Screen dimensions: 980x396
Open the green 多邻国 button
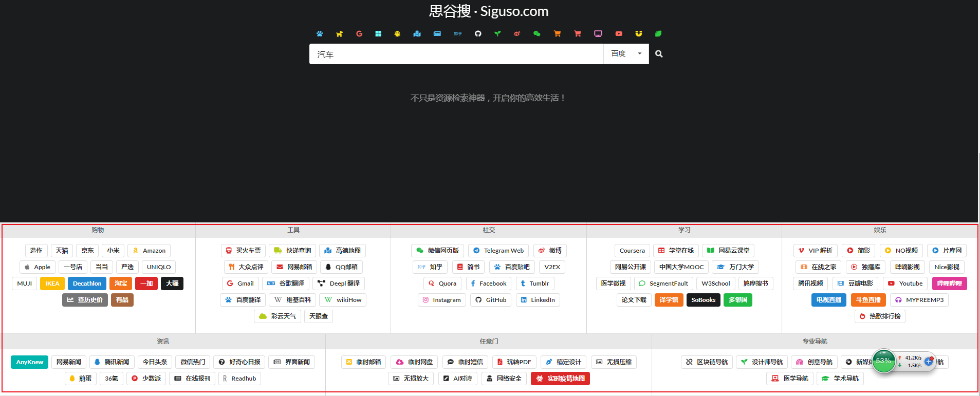click(738, 300)
